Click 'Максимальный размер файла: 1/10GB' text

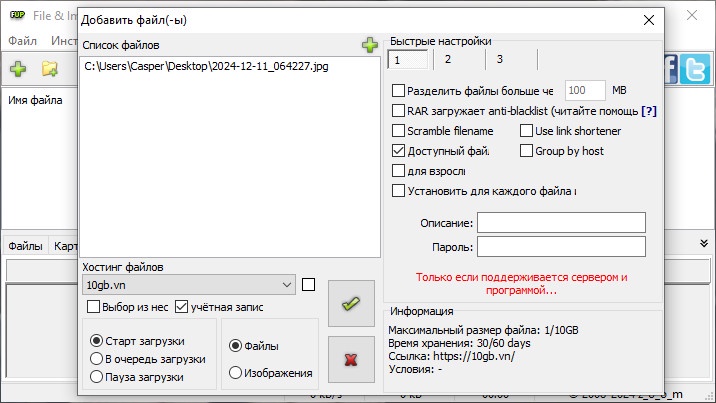coord(483,330)
